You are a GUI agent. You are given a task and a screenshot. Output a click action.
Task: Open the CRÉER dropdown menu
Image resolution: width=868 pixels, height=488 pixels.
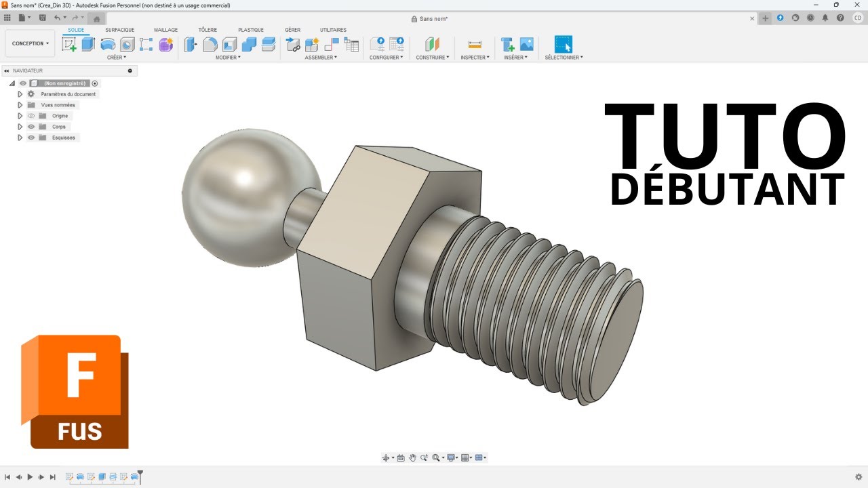pyautogui.click(x=116, y=58)
